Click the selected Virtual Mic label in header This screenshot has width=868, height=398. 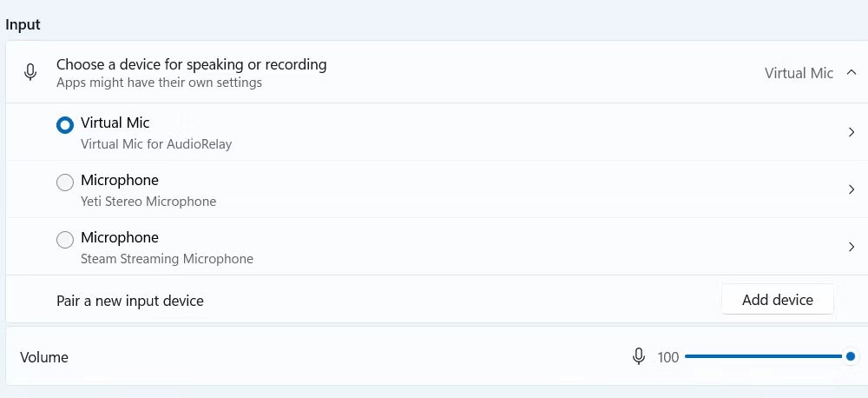(x=799, y=73)
